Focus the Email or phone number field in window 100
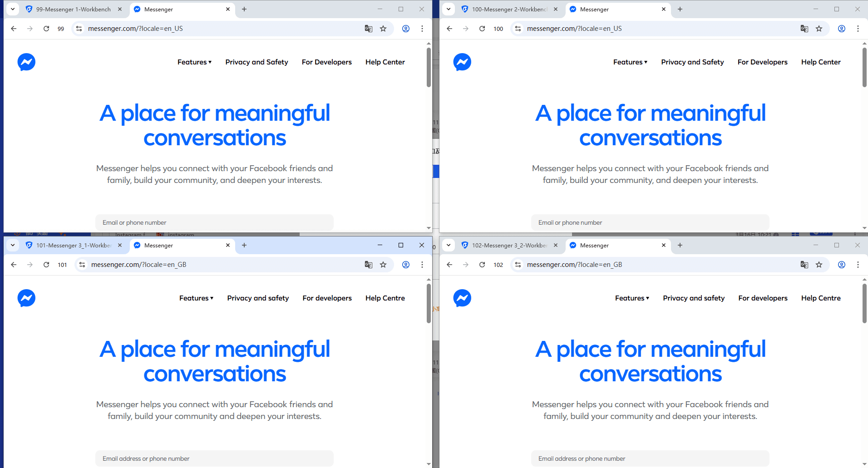868x468 pixels. [x=650, y=222]
